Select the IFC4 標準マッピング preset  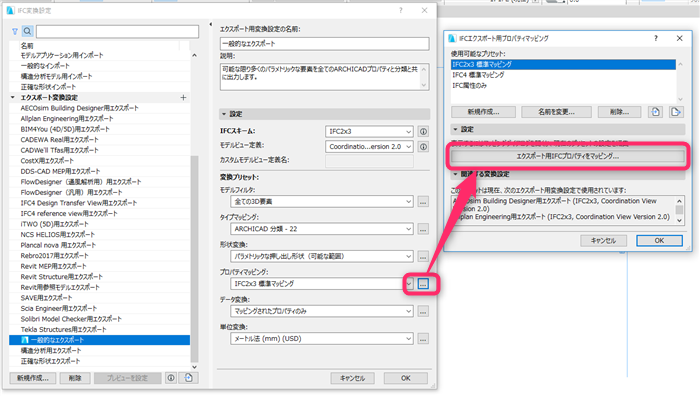click(x=563, y=75)
